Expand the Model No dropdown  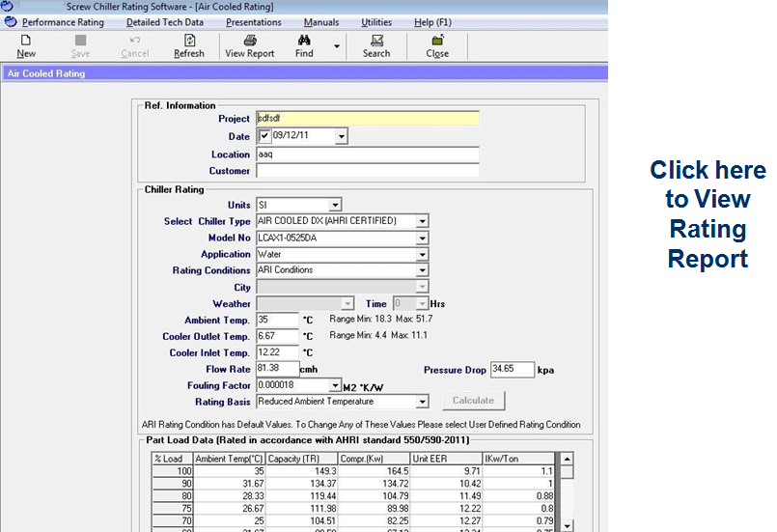click(x=422, y=238)
